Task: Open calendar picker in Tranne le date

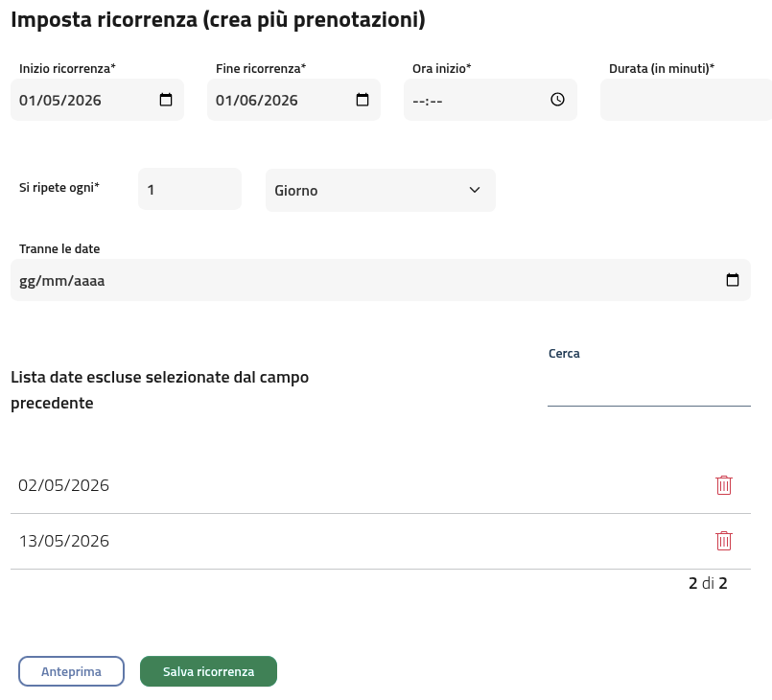Action: 733,280
